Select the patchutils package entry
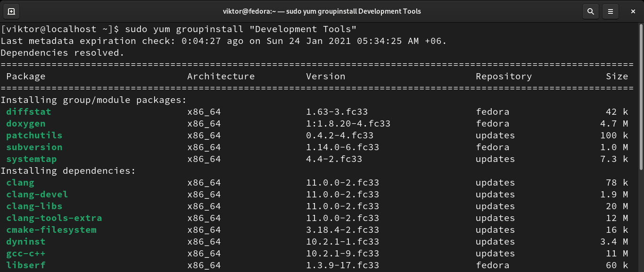 34,136
